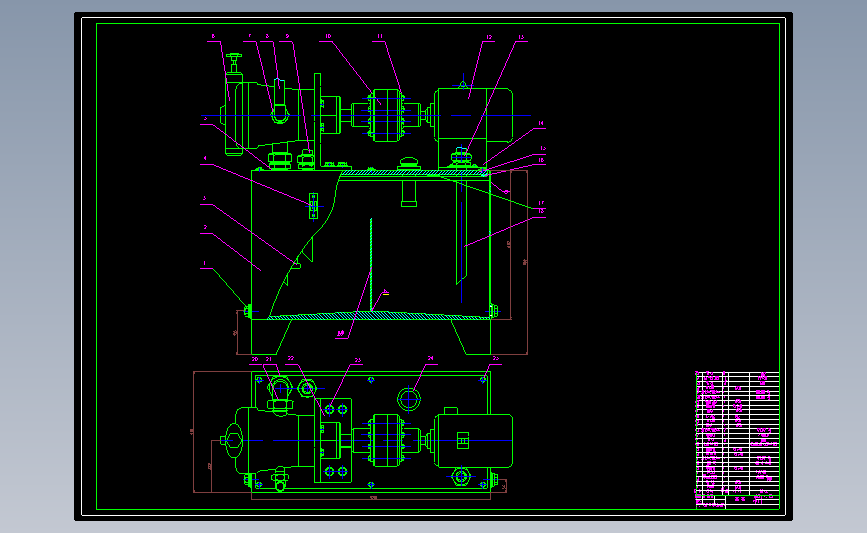Select the round filler port in the plan view
This screenshot has width=867, height=533.
tap(409, 399)
